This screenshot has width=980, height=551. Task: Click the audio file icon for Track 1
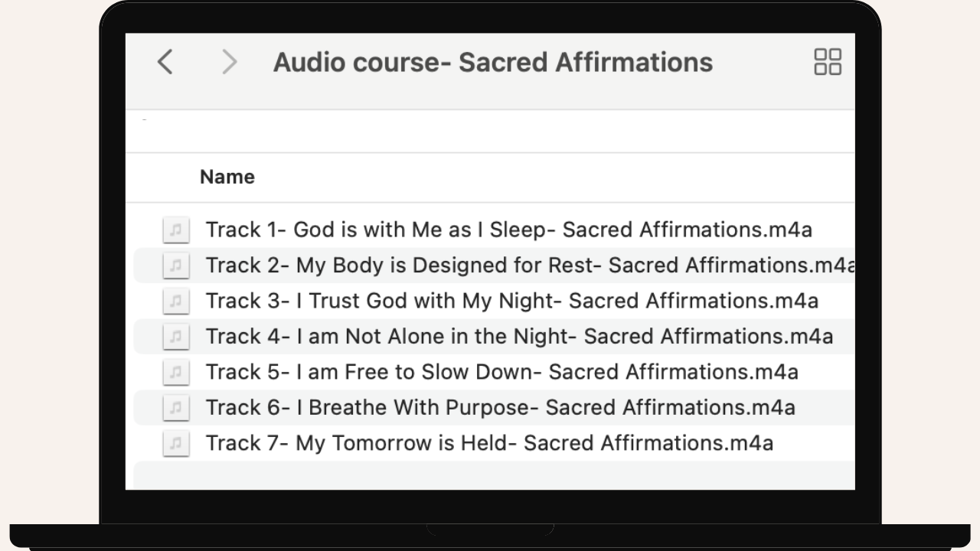pyautogui.click(x=176, y=230)
